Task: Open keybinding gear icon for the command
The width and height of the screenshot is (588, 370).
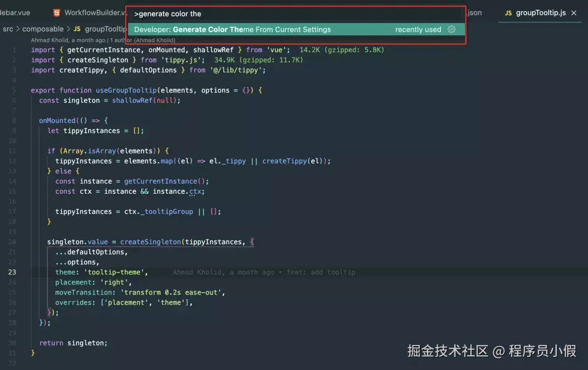Action: [451, 29]
